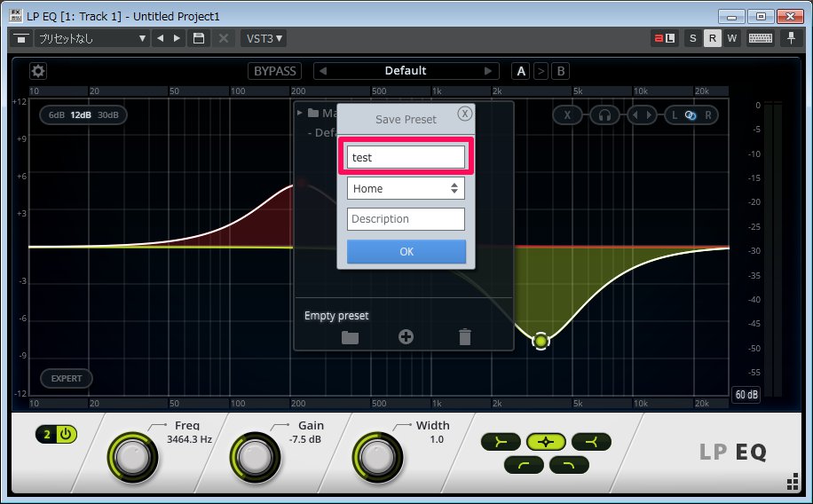Open the settings gear in LP EQ
813x504 pixels.
pos(38,71)
